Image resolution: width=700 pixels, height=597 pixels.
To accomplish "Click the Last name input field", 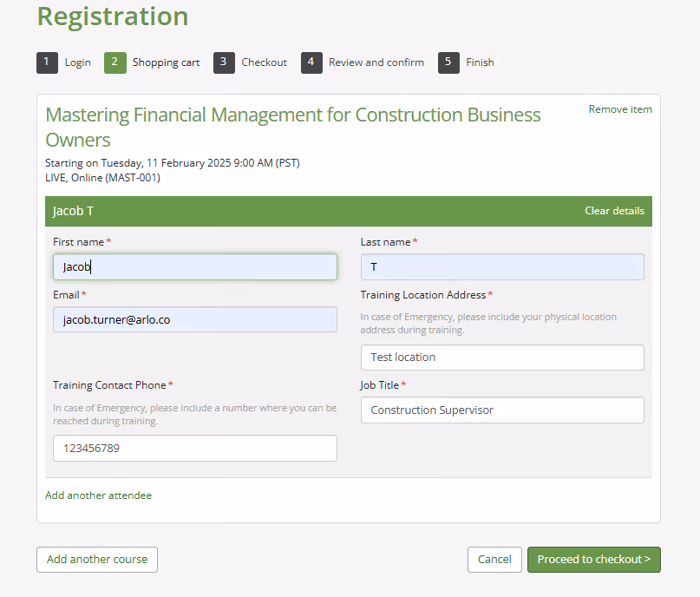I will (x=501, y=266).
